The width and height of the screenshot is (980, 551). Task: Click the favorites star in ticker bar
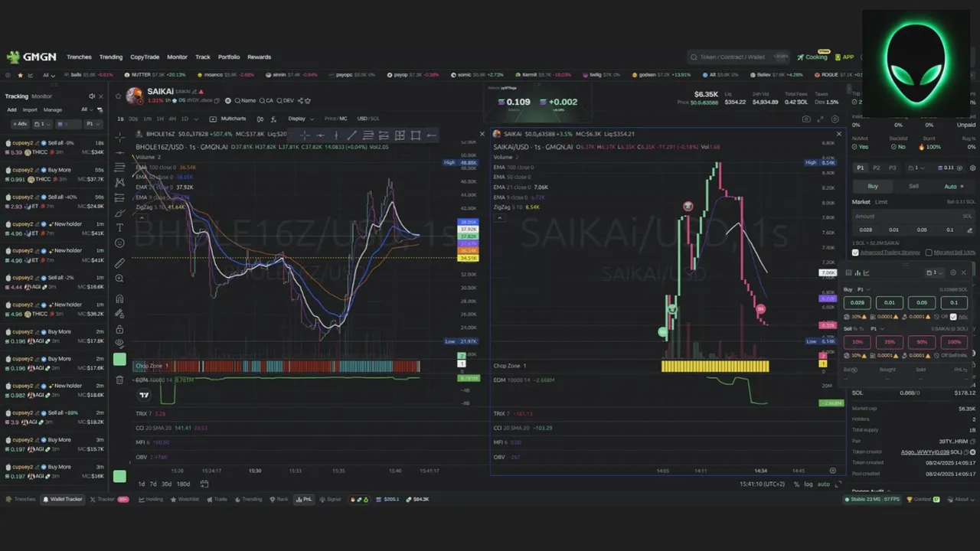[x=20, y=75]
